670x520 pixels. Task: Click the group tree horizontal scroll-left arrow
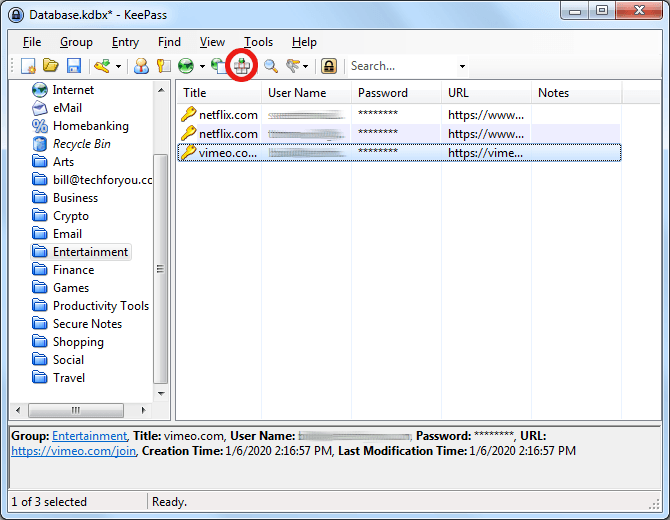18,410
